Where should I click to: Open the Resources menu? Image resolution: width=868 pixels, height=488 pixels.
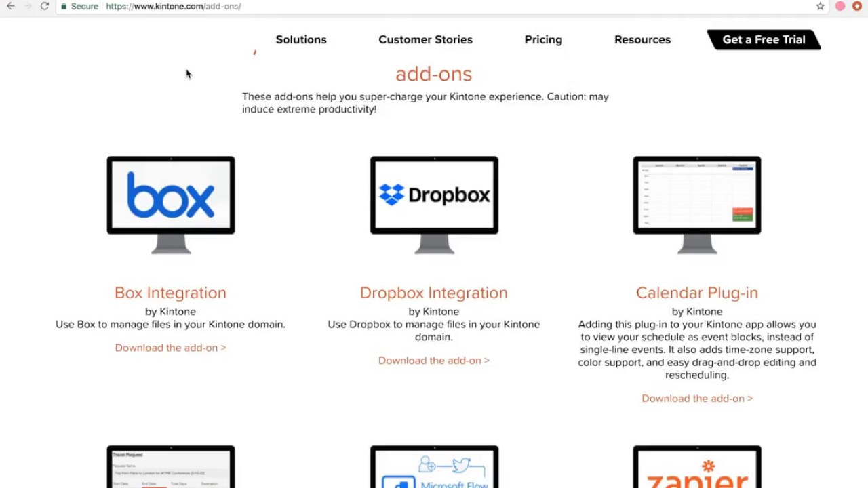tap(642, 39)
